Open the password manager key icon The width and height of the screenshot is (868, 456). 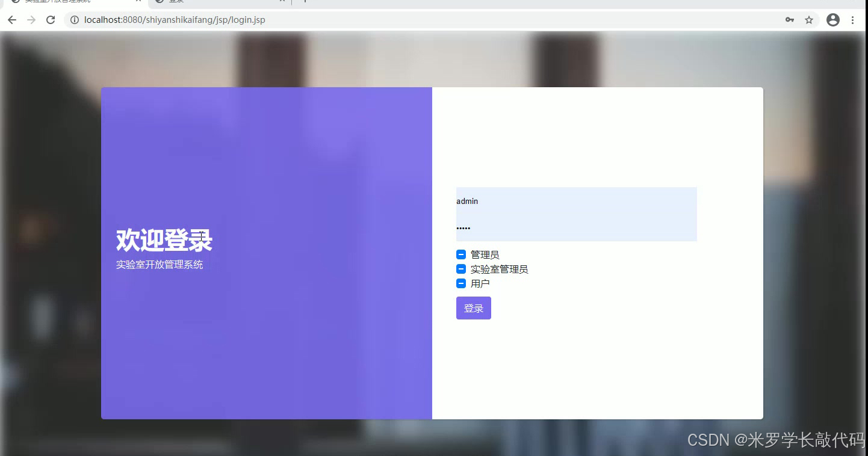point(789,19)
